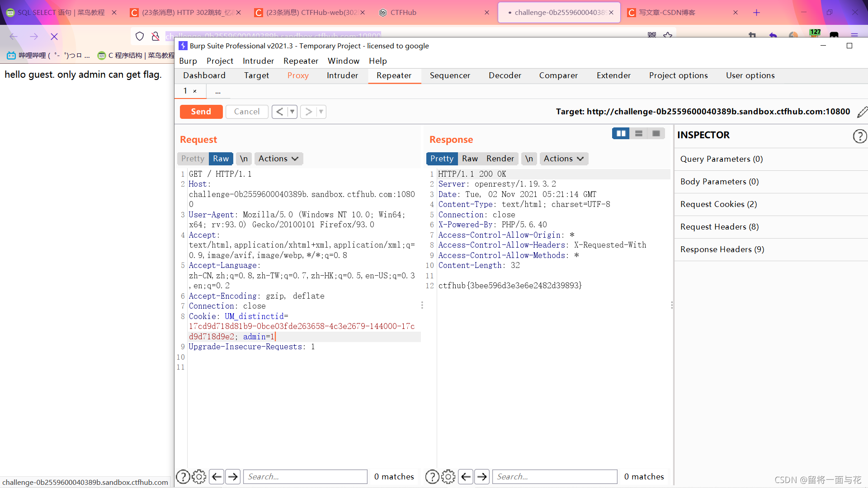Switch layout to top-bottom view
This screenshot has height=488, width=868.
[x=638, y=133]
